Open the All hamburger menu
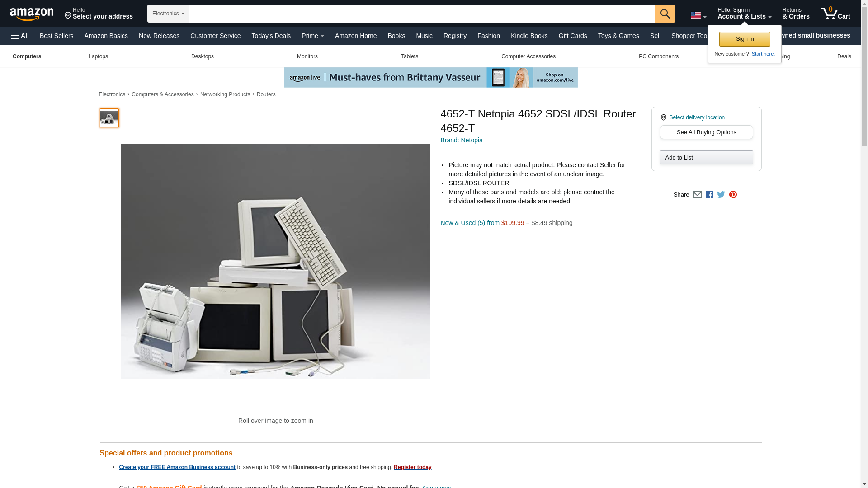 (20, 36)
